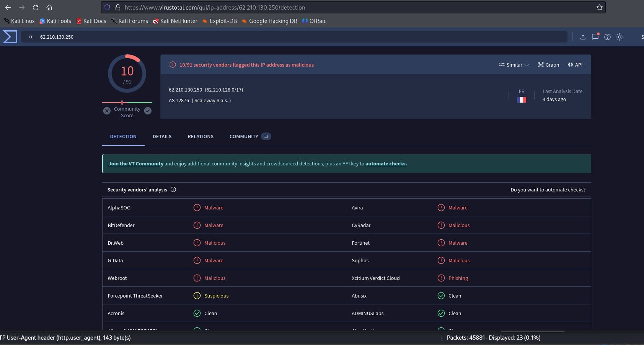The height and width of the screenshot is (345, 644).
Task: Open the API button
Action: pos(575,65)
